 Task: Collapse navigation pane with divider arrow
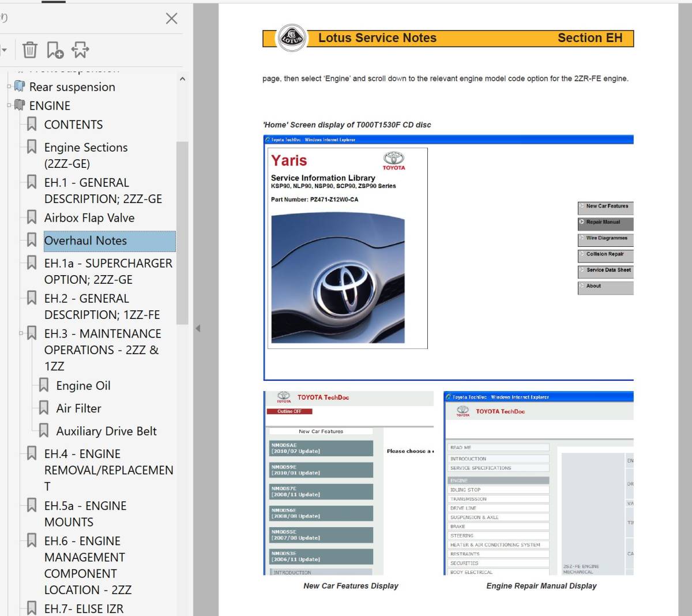[198, 328]
